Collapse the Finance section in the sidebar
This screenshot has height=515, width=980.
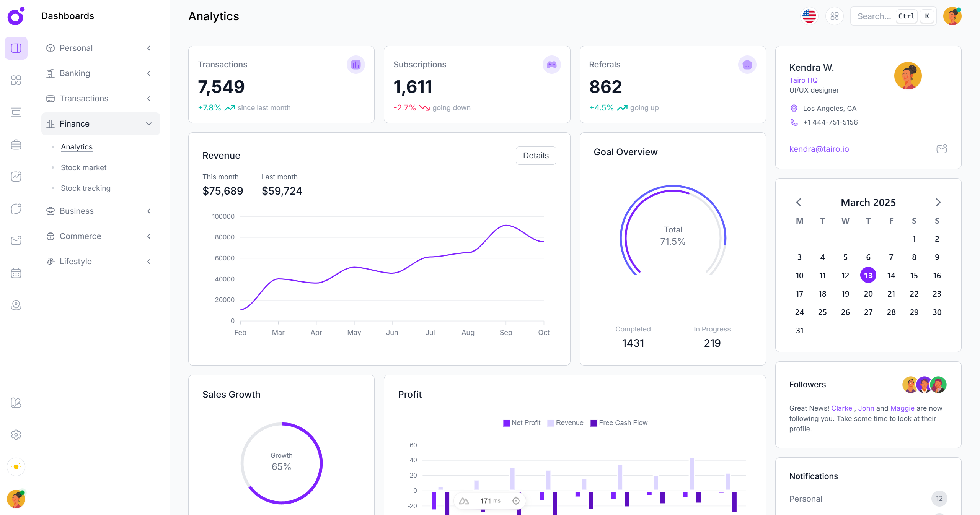[148, 123]
